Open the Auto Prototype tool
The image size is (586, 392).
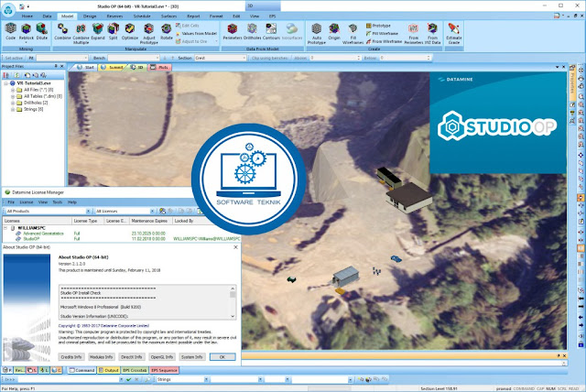click(x=317, y=34)
